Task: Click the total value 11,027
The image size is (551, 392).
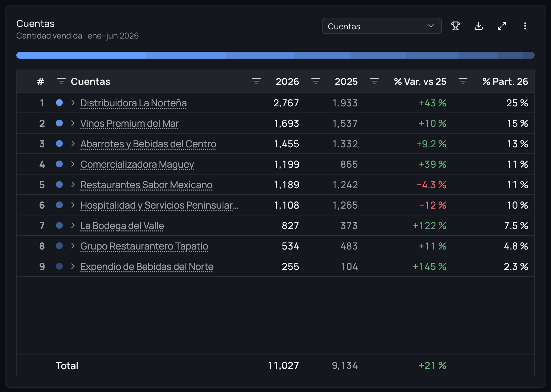Action: click(x=283, y=365)
